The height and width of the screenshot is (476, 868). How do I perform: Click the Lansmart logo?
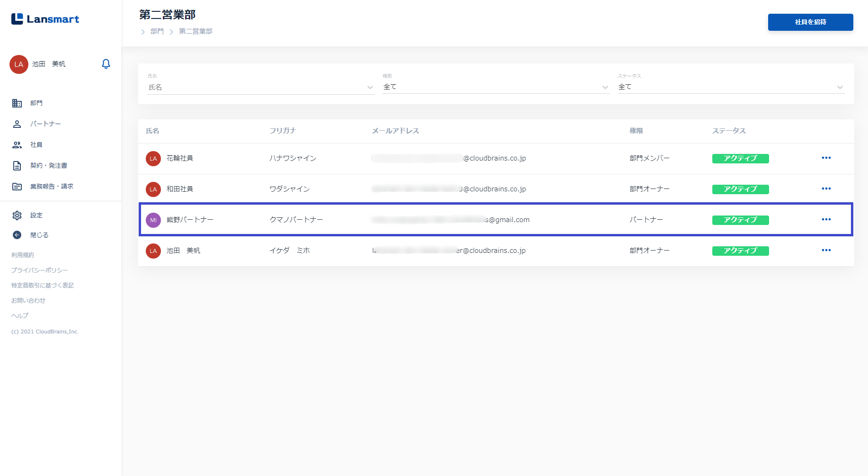pyautogui.click(x=45, y=19)
